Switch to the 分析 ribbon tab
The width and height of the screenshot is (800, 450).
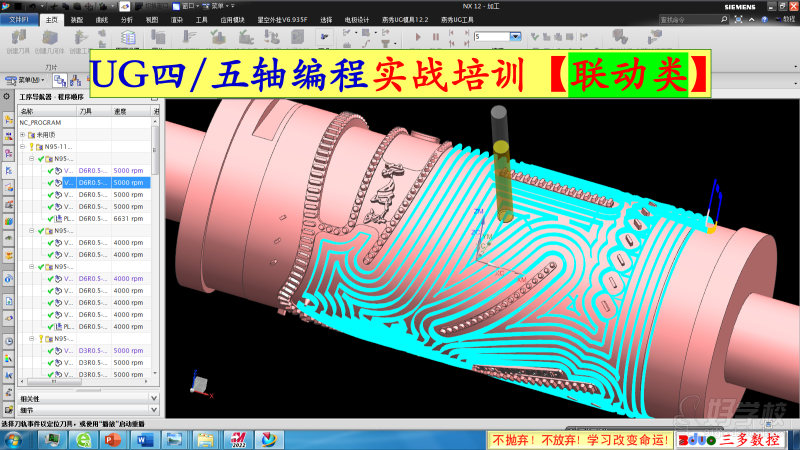(x=127, y=19)
